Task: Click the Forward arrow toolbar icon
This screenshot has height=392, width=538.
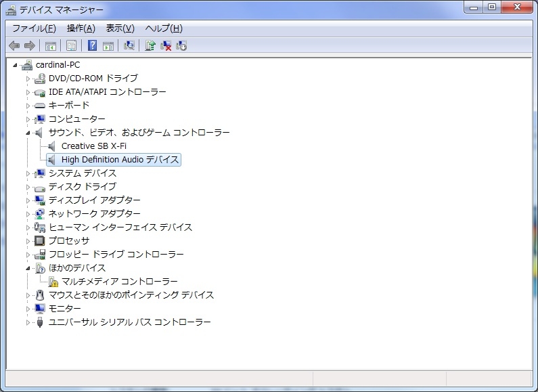Action: pos(30,45)
